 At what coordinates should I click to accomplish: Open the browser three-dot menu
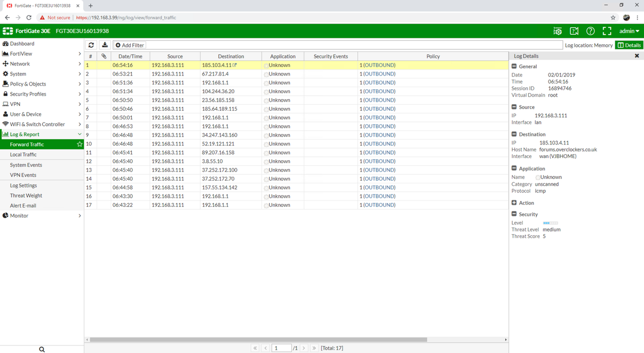[637, 18]
